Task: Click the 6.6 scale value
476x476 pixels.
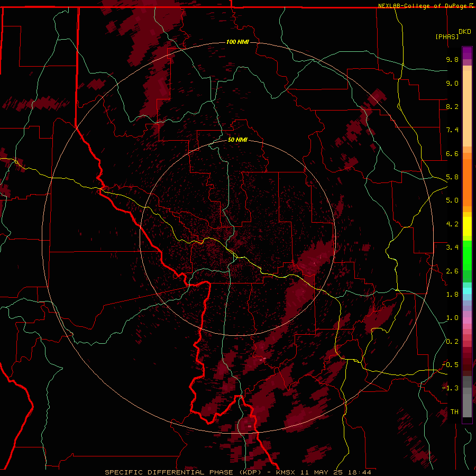Action: coord(452,153)
